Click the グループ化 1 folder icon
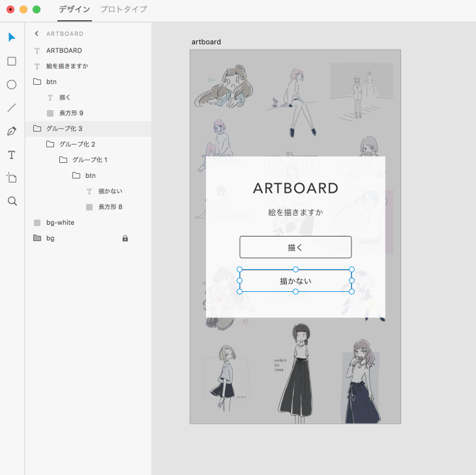Image resolution: width=476 pixels, height=475 pixels. (x=63, y=160)
